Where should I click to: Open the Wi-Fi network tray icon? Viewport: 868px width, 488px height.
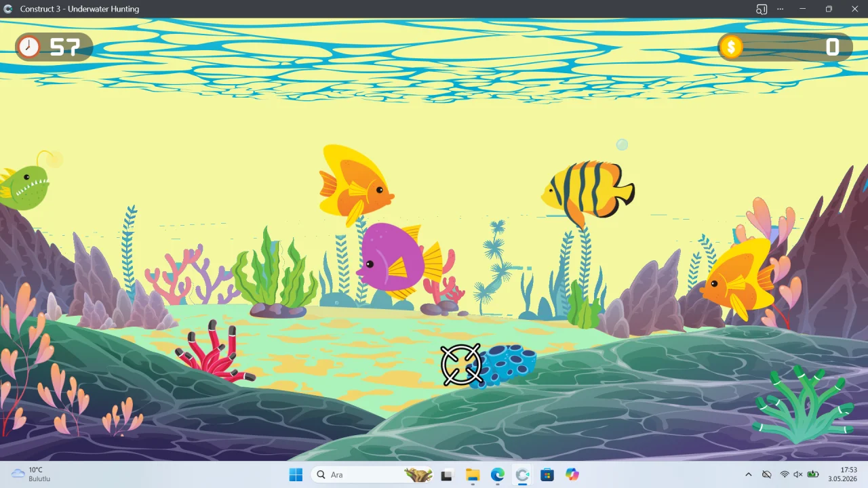click(x=785, y=475)
